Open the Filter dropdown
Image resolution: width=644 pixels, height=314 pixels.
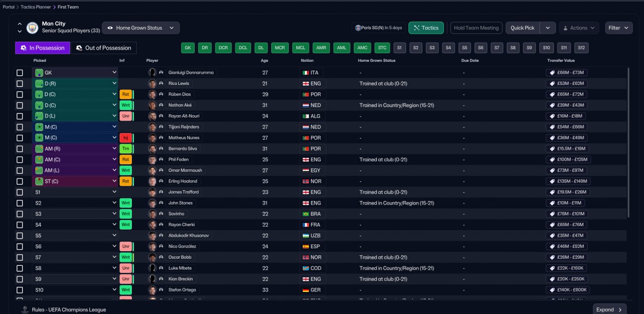619,28
